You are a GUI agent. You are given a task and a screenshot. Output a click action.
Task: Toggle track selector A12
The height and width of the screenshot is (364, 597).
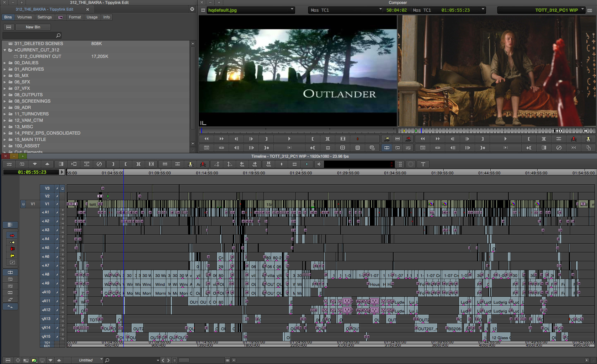point(47,310)
